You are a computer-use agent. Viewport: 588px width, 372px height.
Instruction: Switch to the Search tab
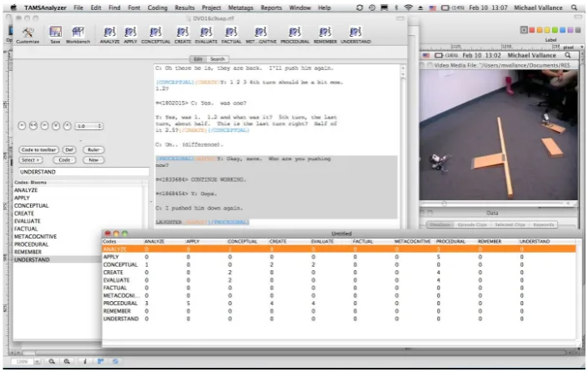[x=218, y=59]
